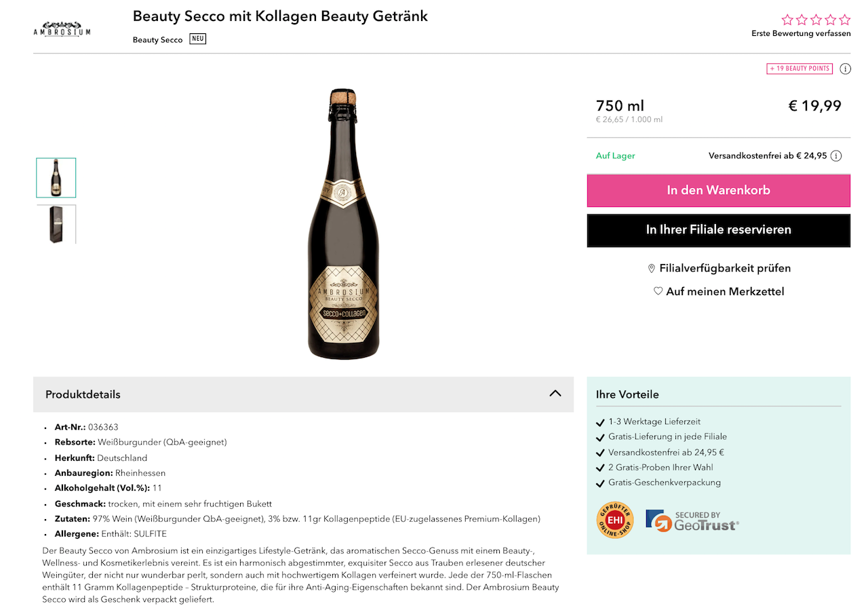
Task: Click the GeoTrust security badge
Action: point(692,520)
